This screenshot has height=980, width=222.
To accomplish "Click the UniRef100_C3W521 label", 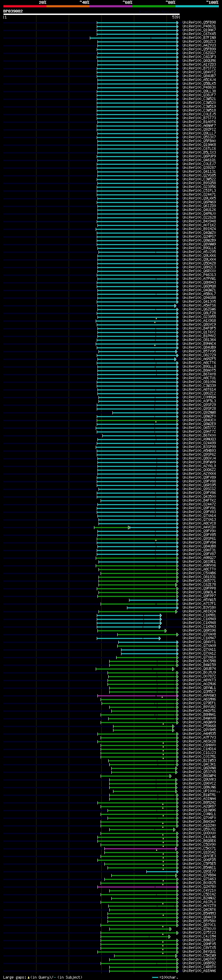I will pyautogui.click(x=199, y=99).
